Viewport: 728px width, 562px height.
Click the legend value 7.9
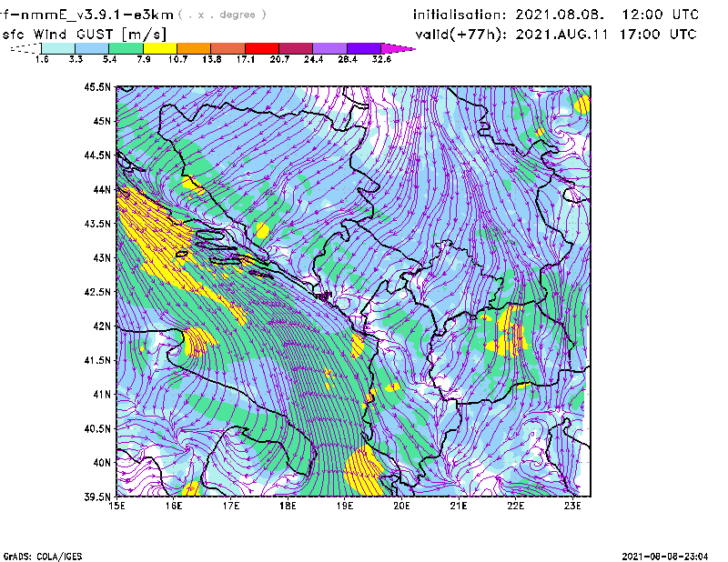144,59
